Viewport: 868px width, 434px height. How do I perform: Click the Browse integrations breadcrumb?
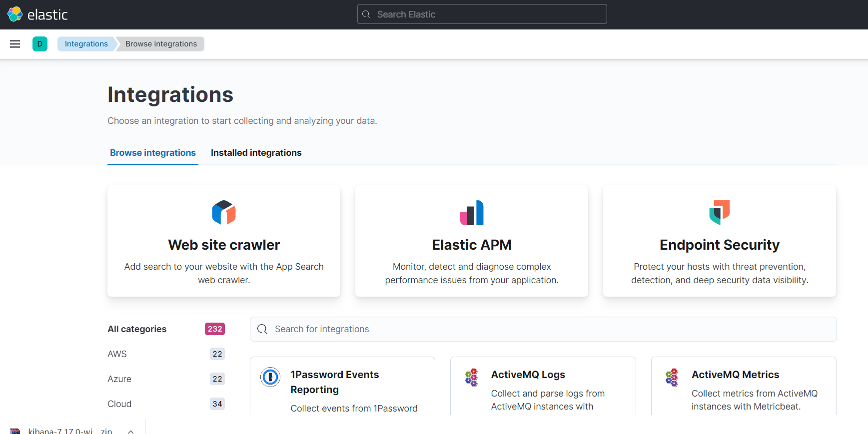click(x=161, y=44)
